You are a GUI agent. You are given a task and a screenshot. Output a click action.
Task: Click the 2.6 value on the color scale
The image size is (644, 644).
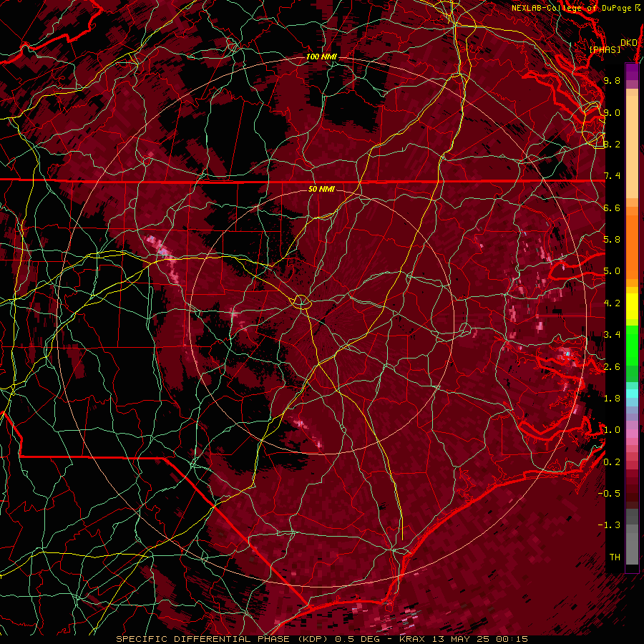(612, 366)
